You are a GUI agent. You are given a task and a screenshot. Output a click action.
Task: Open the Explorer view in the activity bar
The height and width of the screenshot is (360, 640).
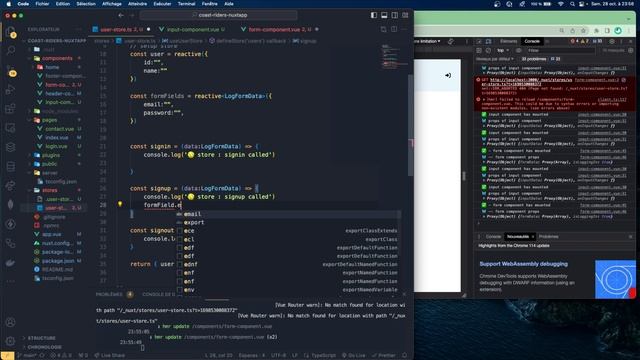click(x=11, y=32)
